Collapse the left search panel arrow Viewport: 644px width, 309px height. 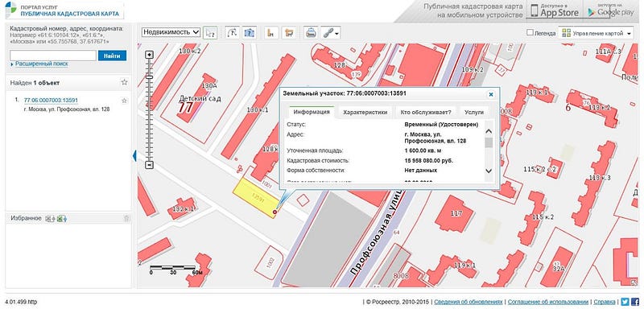point(134,155)
